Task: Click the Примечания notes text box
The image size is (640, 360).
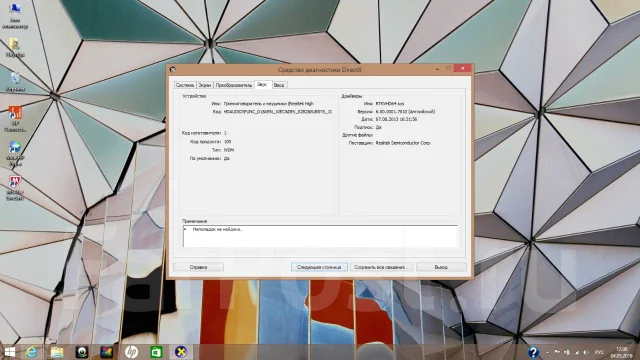Action: point(320,236)
